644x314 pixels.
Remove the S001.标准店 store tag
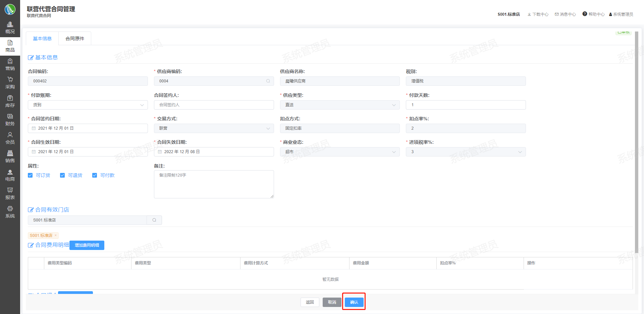(x=56, y=235)
